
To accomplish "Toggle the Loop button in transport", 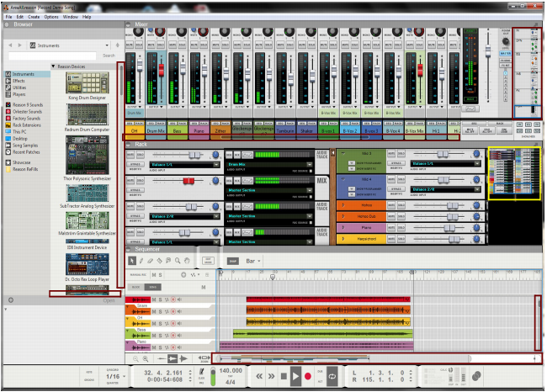I will click(x=332, y=376).
